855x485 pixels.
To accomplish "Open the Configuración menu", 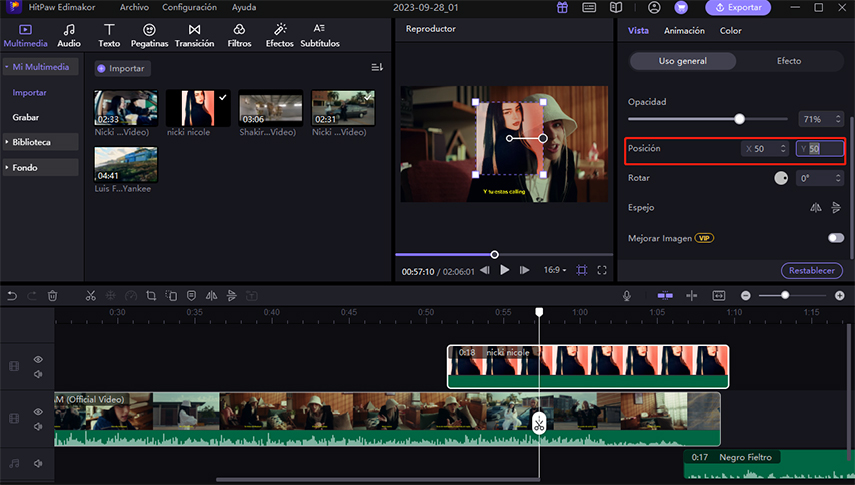I will (189, 7).
